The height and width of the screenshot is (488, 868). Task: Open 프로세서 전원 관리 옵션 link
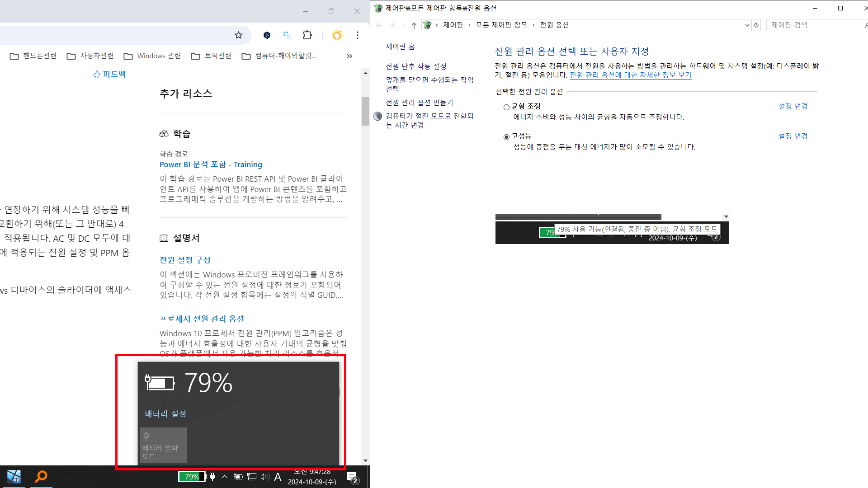202,319
